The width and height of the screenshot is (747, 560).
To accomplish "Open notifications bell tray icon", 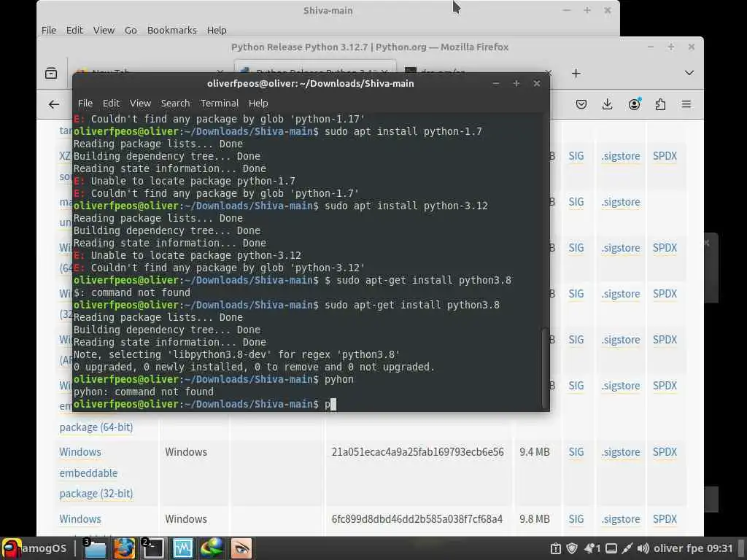I will pyautogui.click(x=592, y=548).
